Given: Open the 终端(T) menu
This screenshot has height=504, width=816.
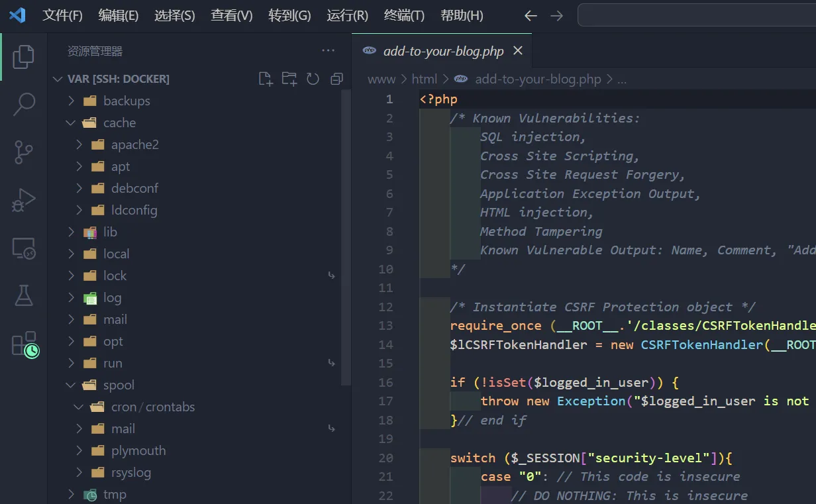Looking at the screenshot, I should tap(404, 15).
